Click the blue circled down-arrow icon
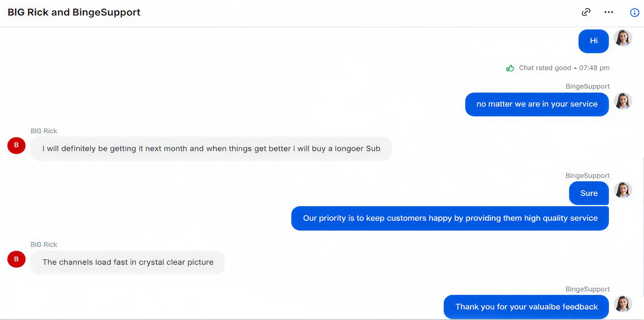Image resolution: width=644 pixels, height=320 pixels. pos(634,13)
